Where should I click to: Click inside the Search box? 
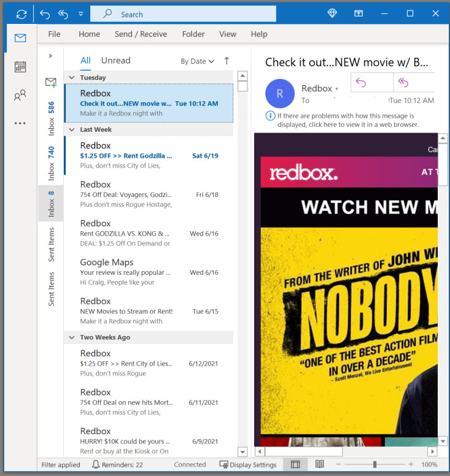183,14
